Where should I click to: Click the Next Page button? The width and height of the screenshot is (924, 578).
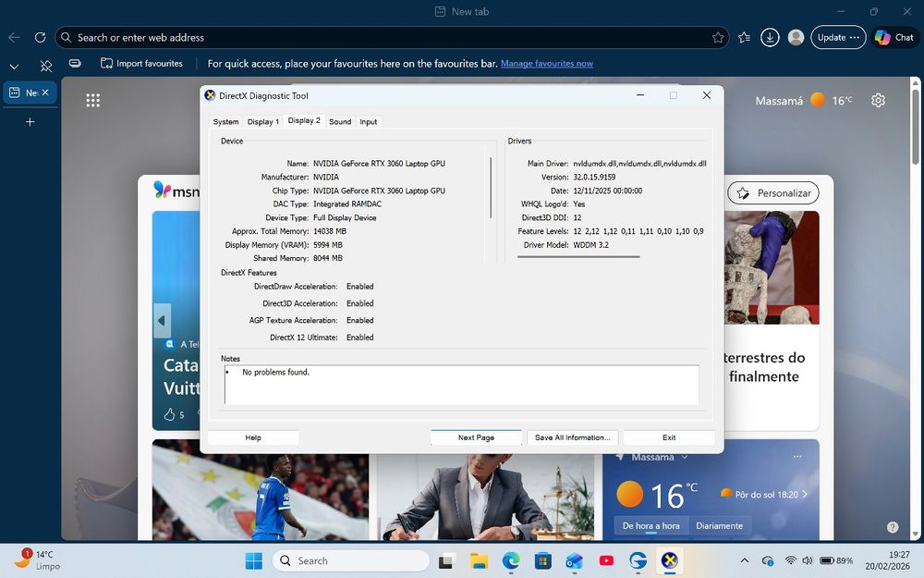pyautogui.click(x=476, y=437)
